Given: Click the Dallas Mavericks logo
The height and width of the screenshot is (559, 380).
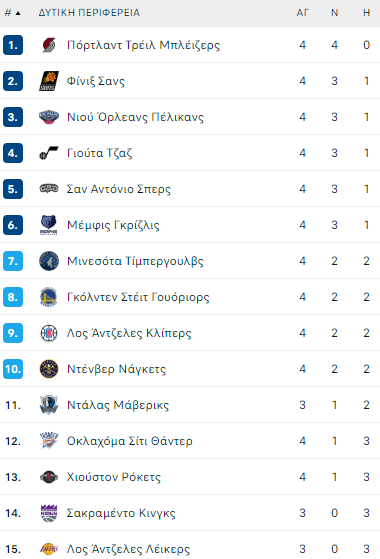Looking at the screenshot, I should tap(49, 405).
